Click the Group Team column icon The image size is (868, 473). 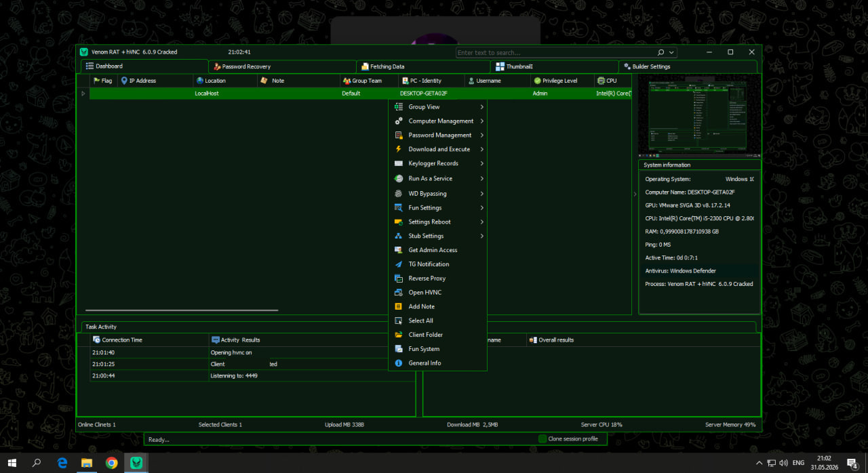pyautogui.click(x=347, y=81)
